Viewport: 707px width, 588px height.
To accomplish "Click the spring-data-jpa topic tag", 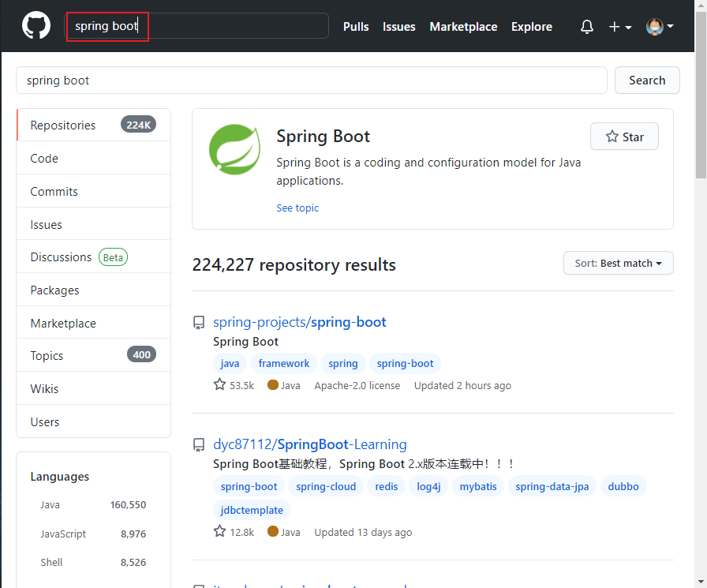I will pos(552,486).
